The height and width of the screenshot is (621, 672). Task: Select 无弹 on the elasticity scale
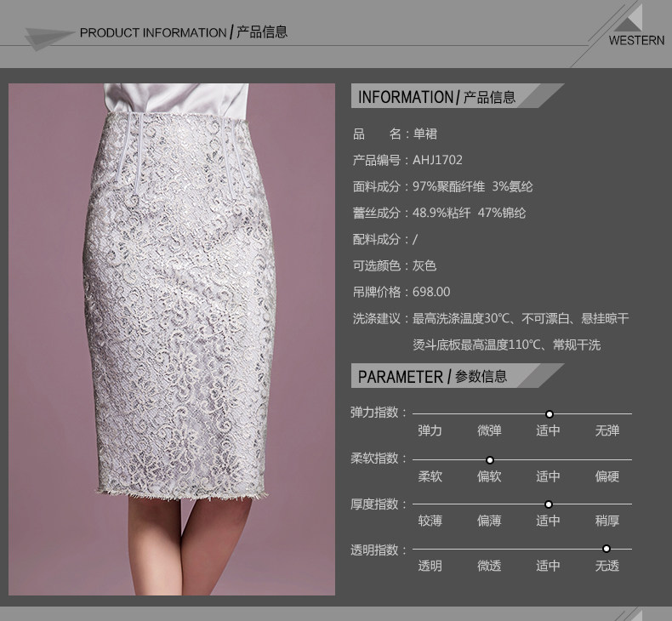click(607, 430)
